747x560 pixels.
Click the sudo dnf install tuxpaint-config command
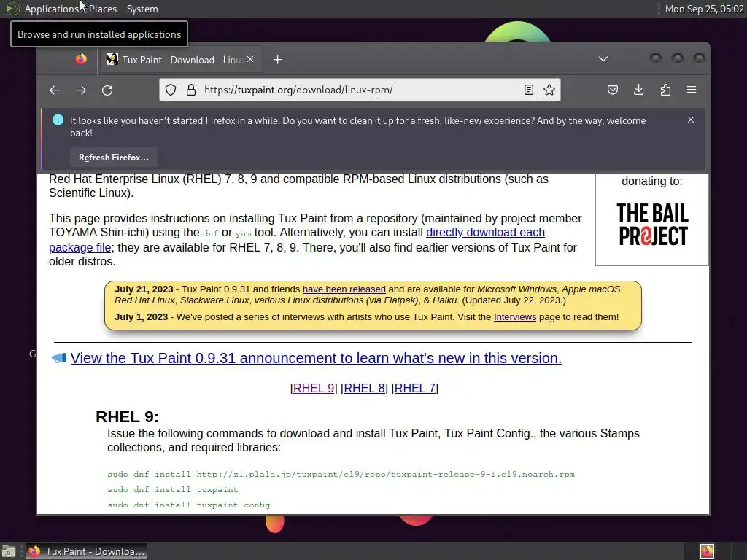[x=189, y=505]
